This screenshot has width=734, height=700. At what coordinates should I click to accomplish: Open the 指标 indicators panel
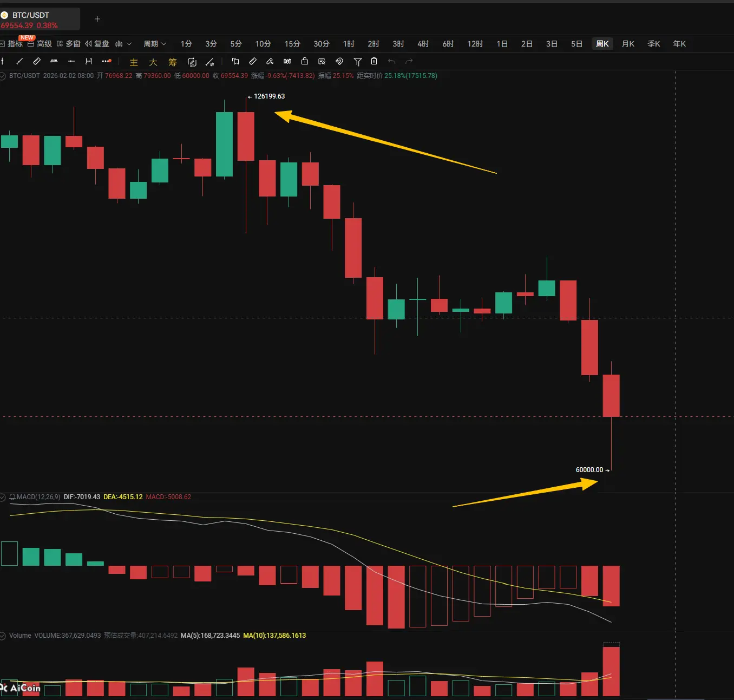pyautogui.click(x=12, y=44)
